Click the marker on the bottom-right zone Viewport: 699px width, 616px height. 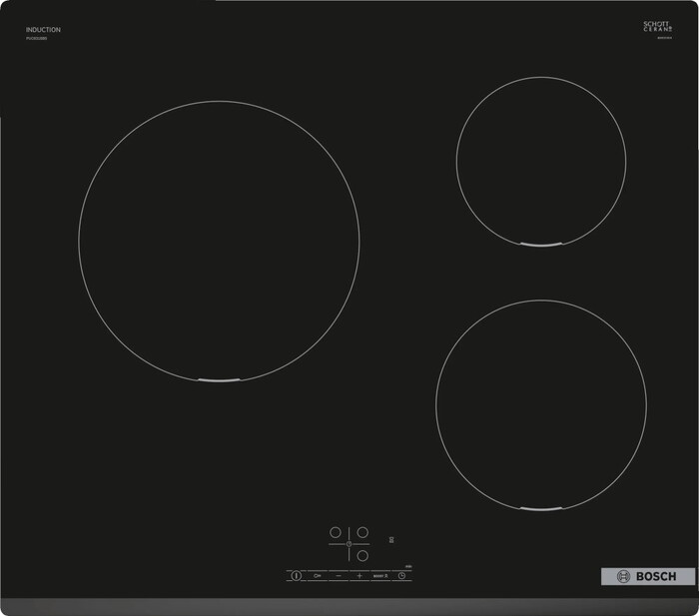[x=540, y=508]
